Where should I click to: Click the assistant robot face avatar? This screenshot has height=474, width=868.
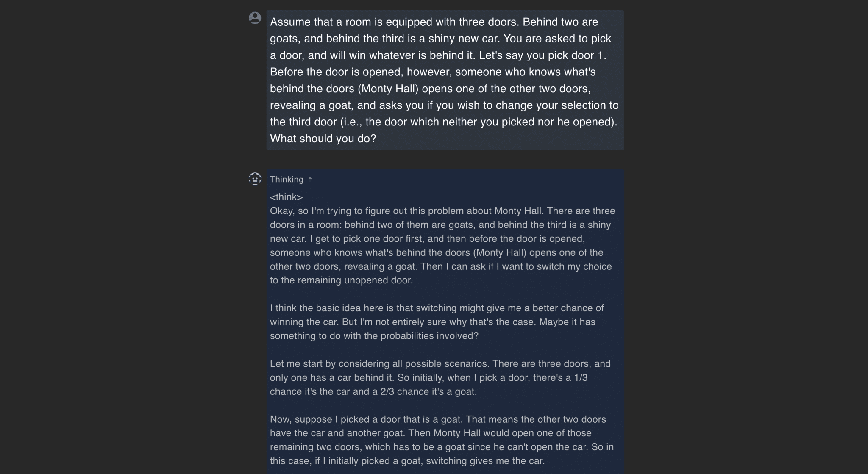click(x=255, y=179)
